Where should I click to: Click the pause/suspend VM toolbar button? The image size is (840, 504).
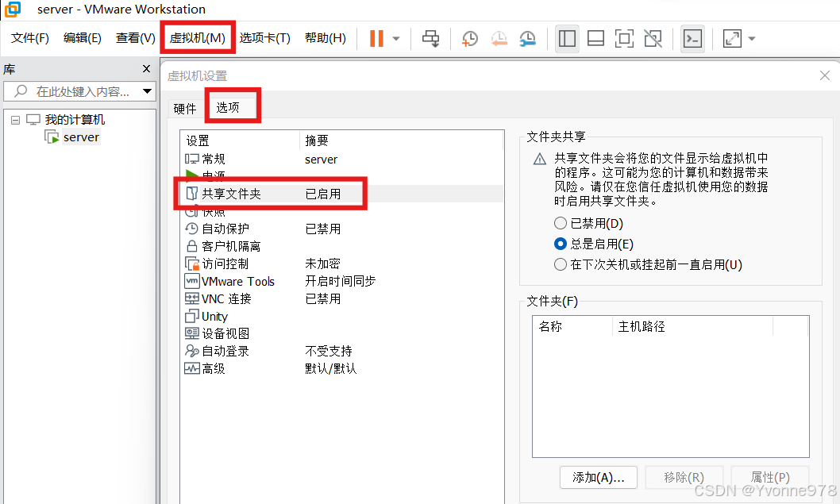point(376,39)
